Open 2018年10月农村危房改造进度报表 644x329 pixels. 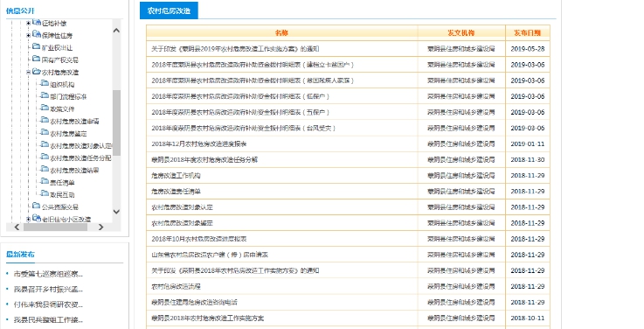tap(198, 239)
